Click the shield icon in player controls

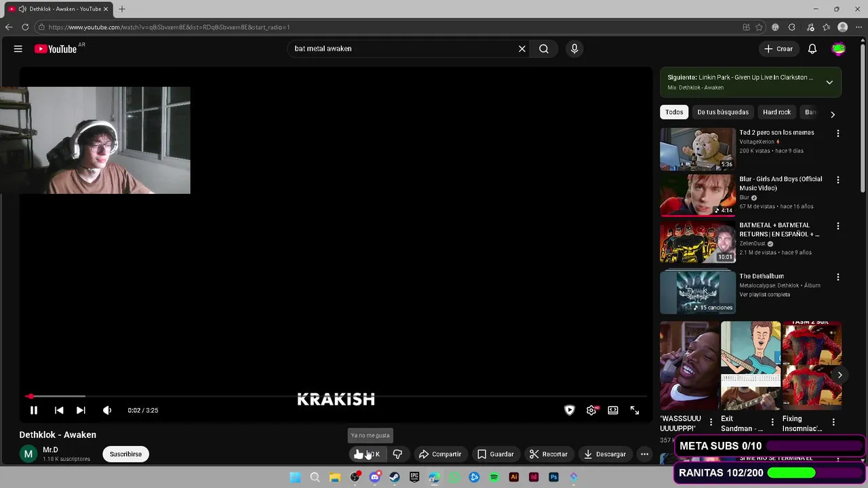click(570, 410)
